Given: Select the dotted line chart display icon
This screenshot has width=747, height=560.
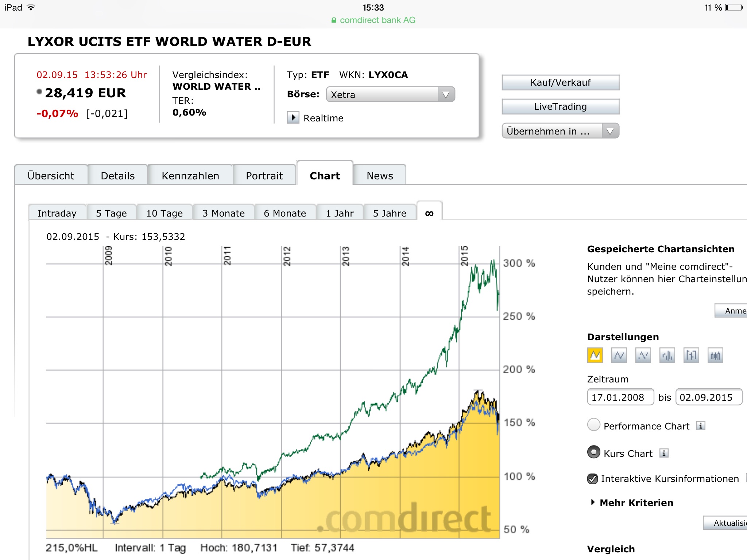Looking at the screenshot, I should click(x=643, y=355).
